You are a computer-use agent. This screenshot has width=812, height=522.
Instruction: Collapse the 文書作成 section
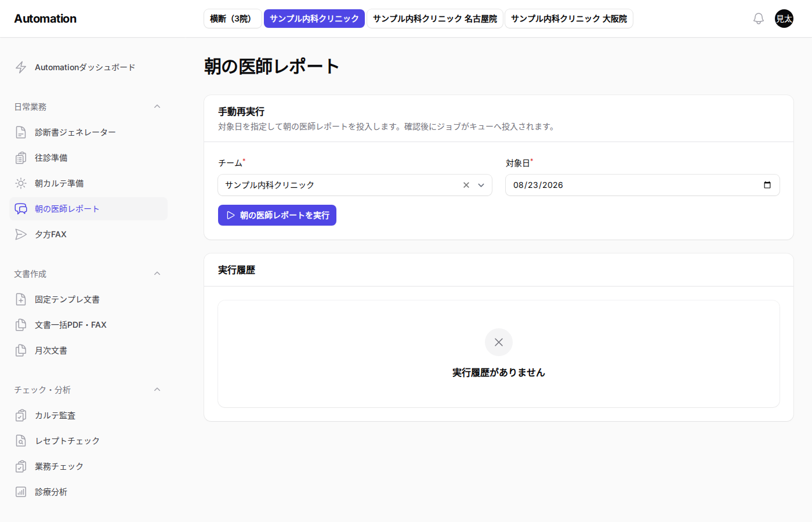tap(157, 274)
